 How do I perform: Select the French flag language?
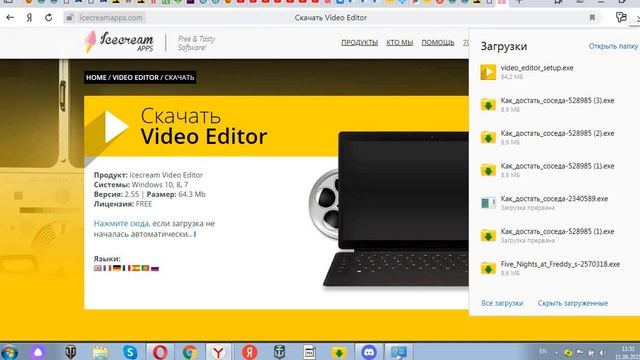click(x=107, y=268)
